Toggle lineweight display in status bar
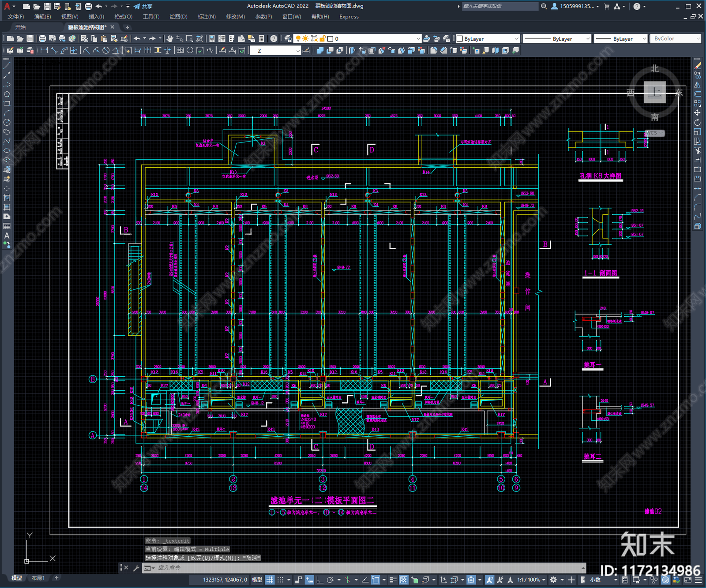 (x=393, y=580)
